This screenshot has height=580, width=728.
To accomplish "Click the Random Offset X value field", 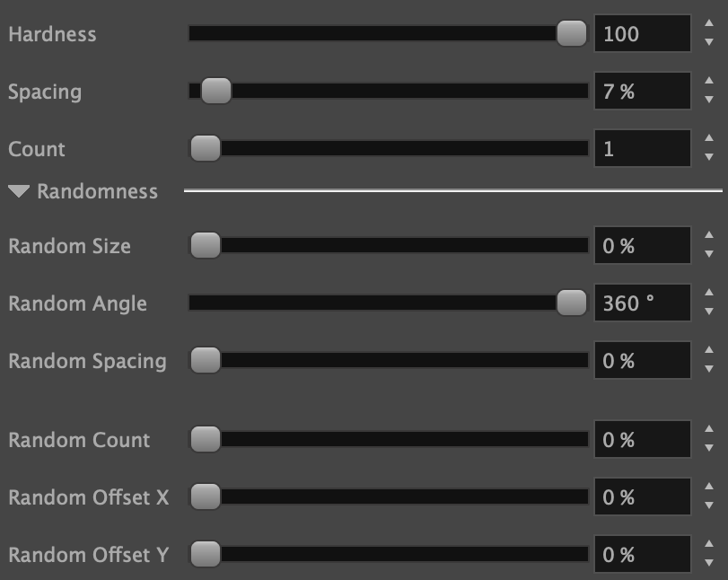I will pyautogui.click(x=642, y=497).
